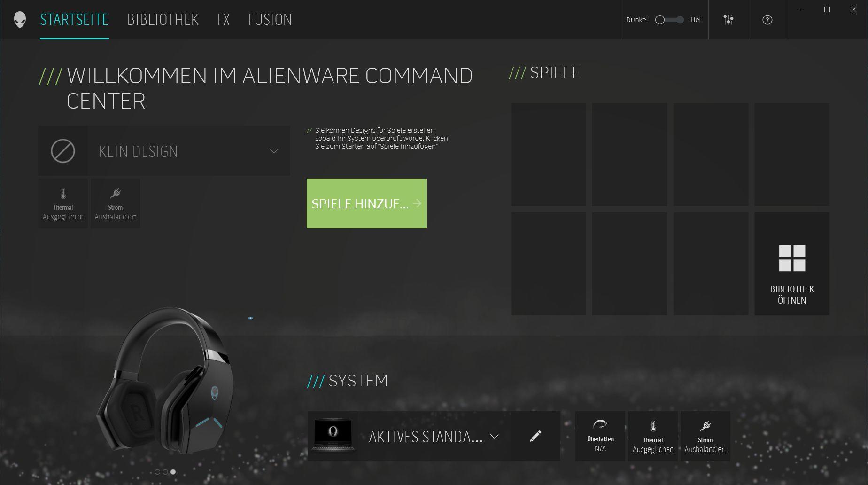Click the Alienware alien head logo
This screenshot has width=868, height=485.
click(x=20, y=20)
